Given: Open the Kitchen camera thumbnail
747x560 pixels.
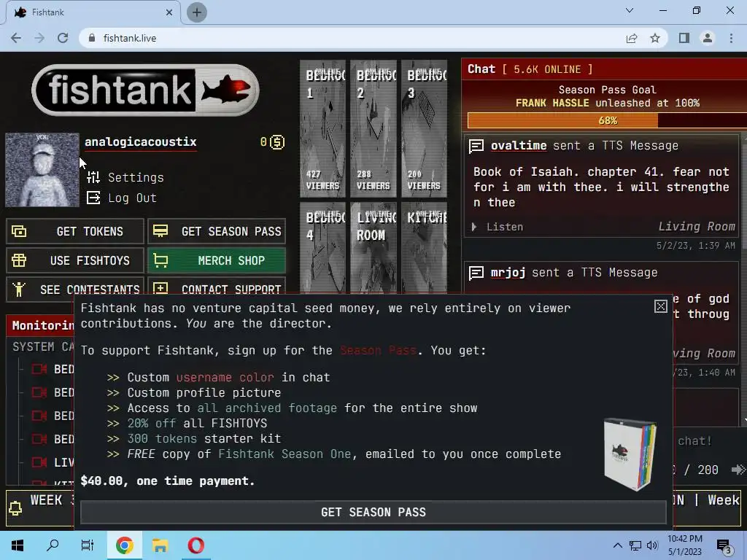Looking at the screenshot, I should (424, 248).
